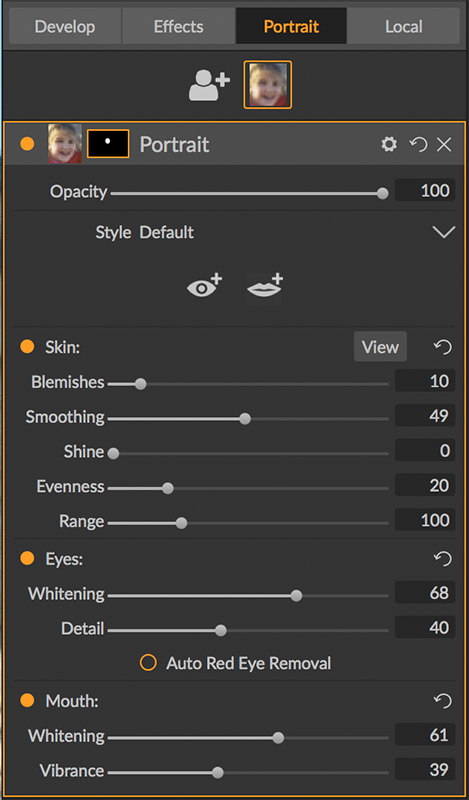Select the black mask thumbnail in Portrait header
The width and height of the screenshot is (469, 800).
(x=108, y=144)
